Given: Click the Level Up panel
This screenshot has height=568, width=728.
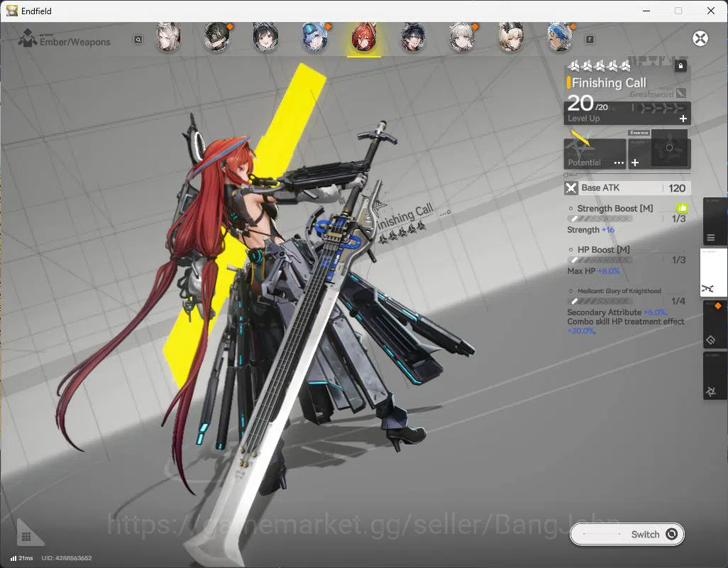Looking at the screenshot, I should 627,113.
